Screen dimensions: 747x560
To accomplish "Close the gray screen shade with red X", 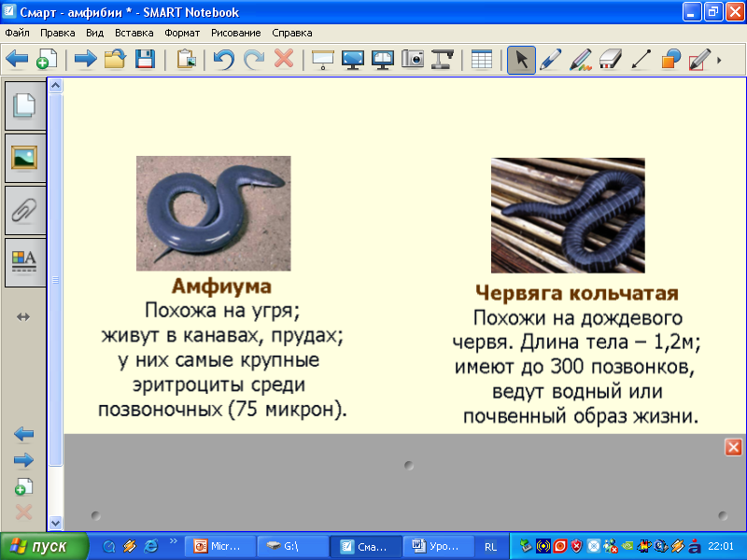I will pyautogui.click(x=733, y=447).
